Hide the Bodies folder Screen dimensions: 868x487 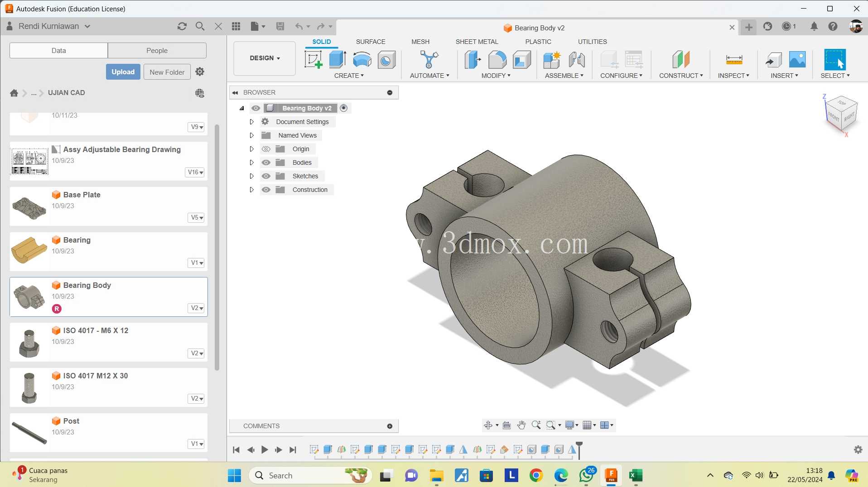266,162
